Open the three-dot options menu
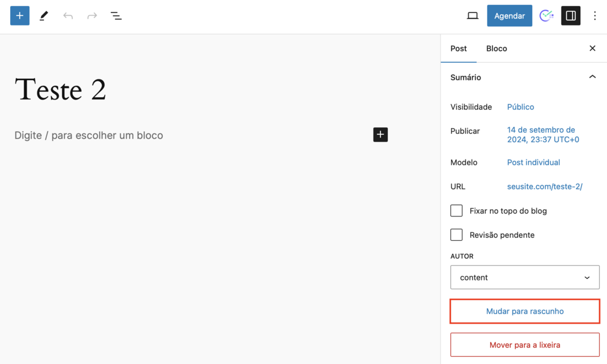The image size is (607, 364). click(x=595, y=15)
